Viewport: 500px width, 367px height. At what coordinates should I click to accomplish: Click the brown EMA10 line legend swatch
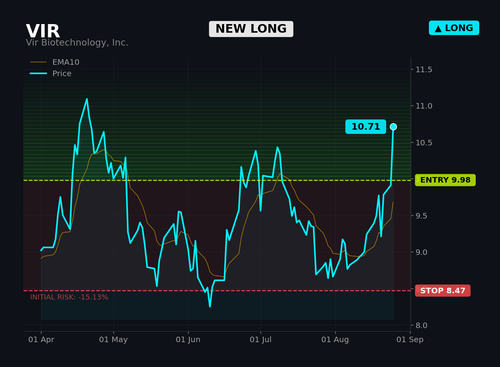click(38, 62)
